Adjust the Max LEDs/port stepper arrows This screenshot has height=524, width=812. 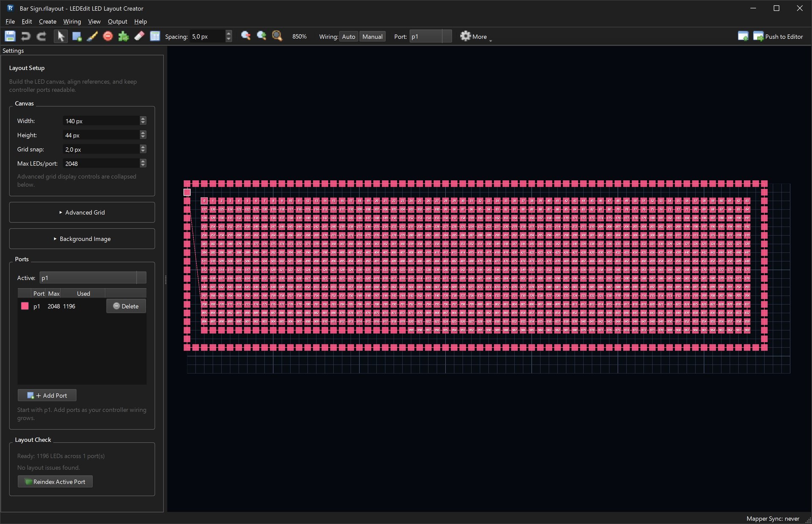[x=143, y=163]
